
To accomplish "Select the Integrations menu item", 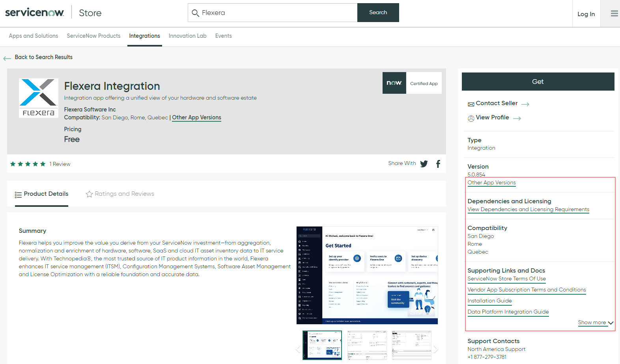I will [x=145, y=36].
